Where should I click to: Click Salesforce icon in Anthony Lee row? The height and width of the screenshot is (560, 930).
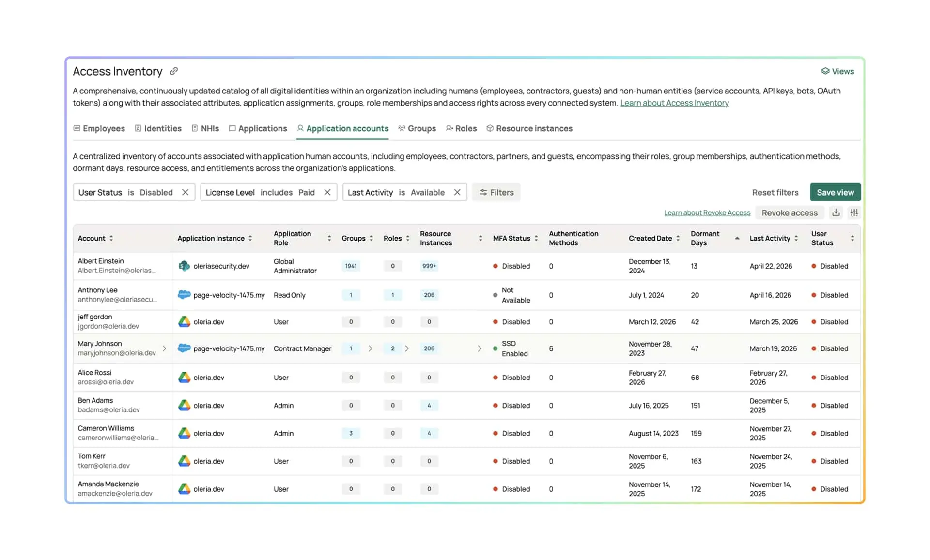[184, 295]
